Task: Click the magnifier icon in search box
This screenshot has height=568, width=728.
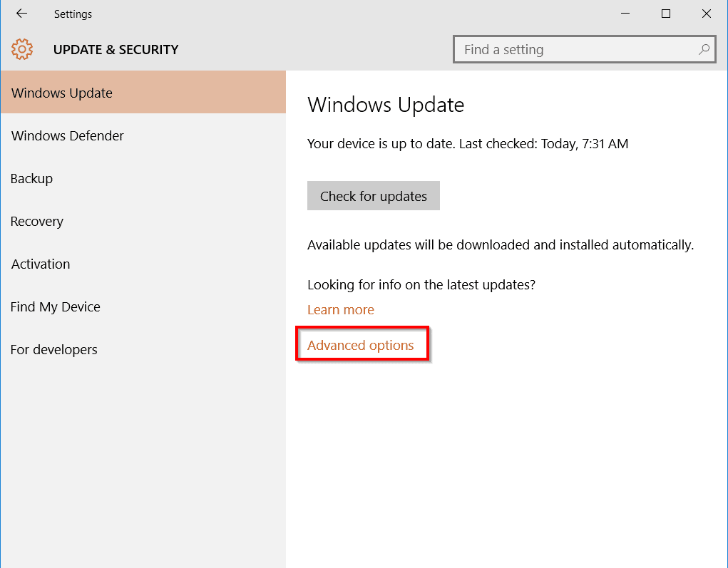Action: (704, 49)
